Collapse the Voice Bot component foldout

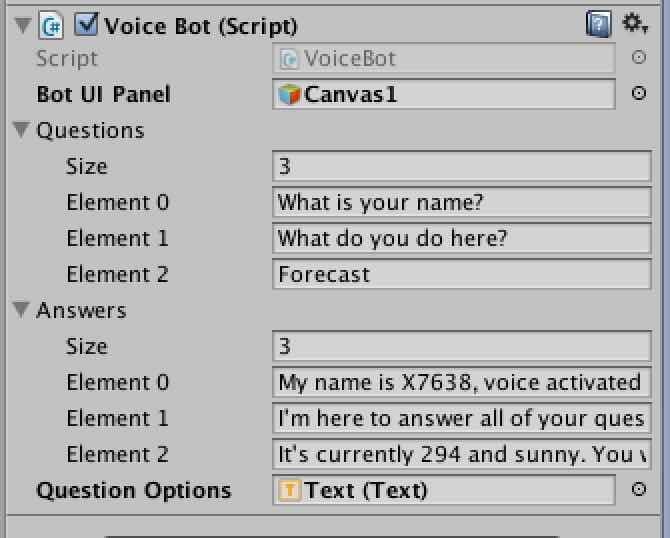(23, 26)
